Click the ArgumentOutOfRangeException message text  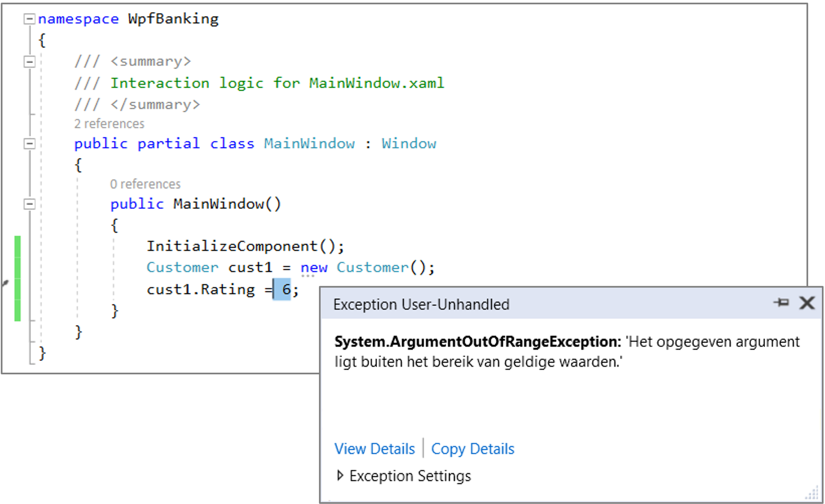(x=567, y=352)
